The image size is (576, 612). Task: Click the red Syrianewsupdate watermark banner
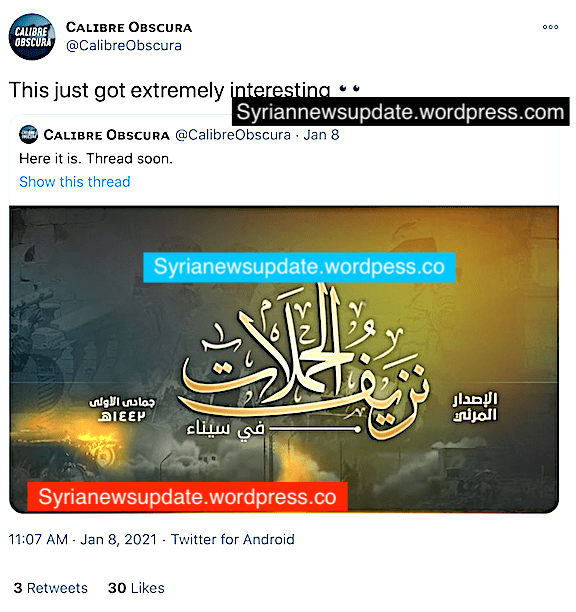coord(187,496)
